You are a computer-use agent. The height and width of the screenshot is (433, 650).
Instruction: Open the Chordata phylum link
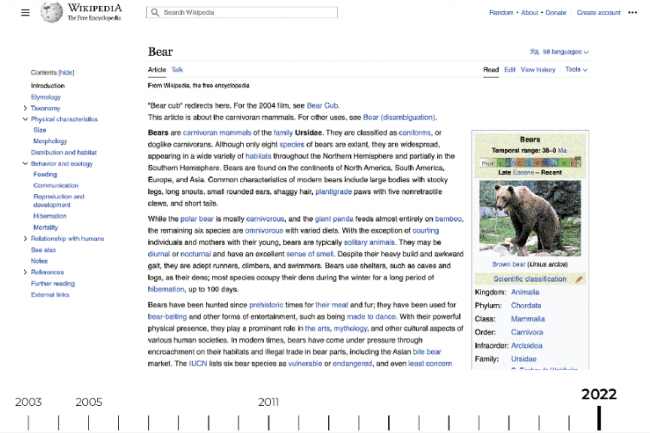click(526, 305)
